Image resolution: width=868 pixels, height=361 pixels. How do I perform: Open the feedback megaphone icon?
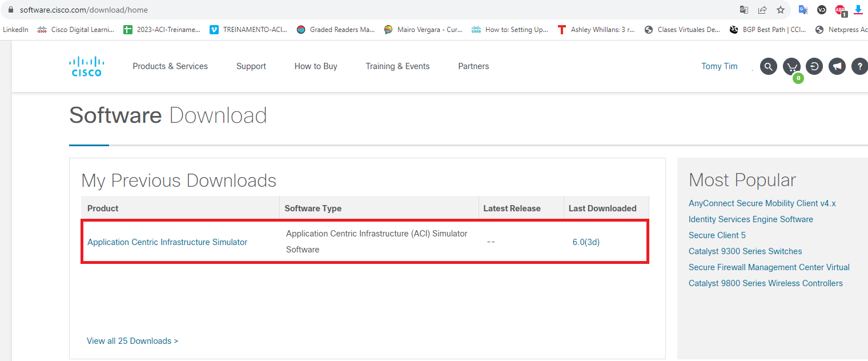tap(837, 66)
